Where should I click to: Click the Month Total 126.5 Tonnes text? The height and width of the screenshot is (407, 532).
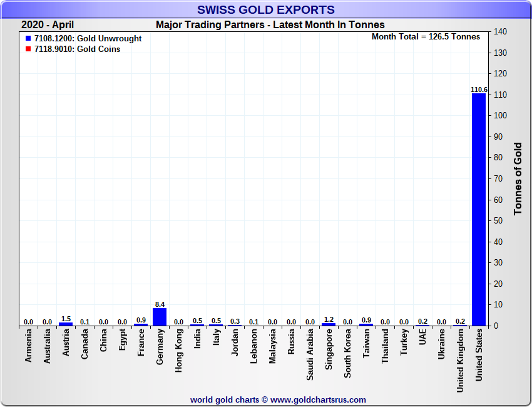[426, 37]
